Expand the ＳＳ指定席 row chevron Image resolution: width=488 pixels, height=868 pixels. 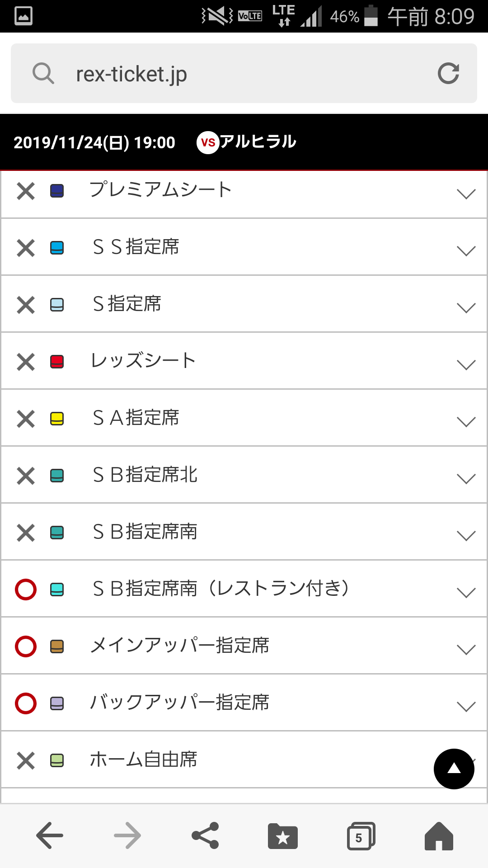point(466,251)
